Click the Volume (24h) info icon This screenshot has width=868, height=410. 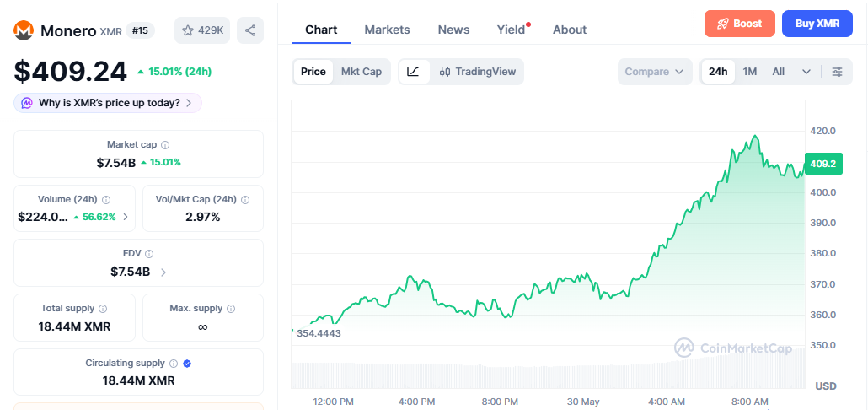(x=106, y=199)
